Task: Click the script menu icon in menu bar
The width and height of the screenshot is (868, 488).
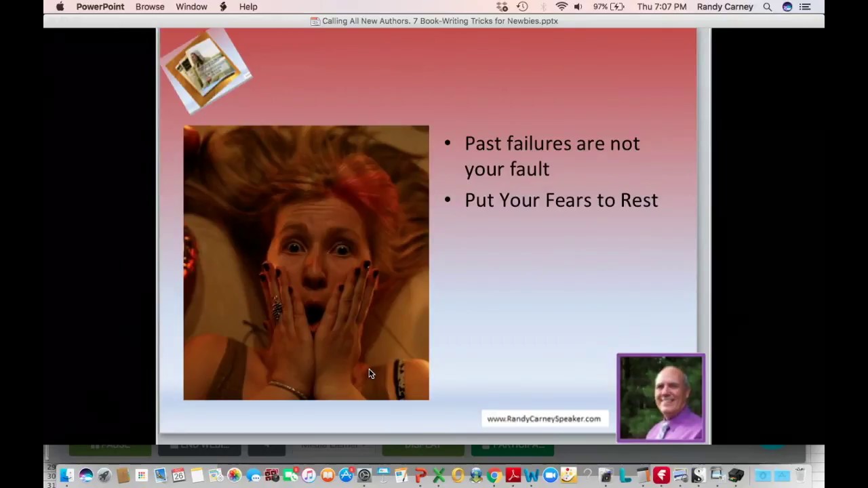Action: pos(223,7)
